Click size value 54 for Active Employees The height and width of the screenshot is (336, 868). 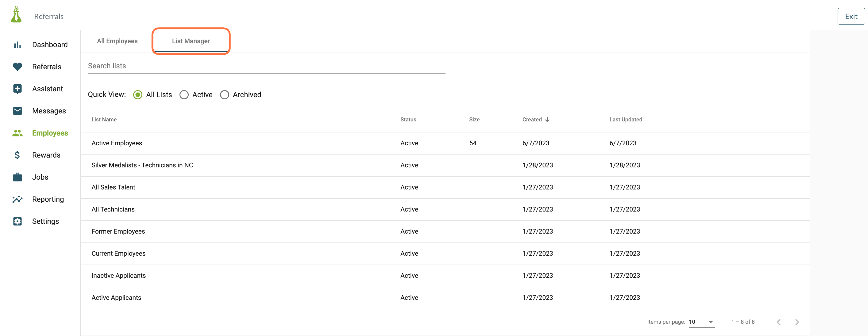pyautogui.click(x=473, y=143)
